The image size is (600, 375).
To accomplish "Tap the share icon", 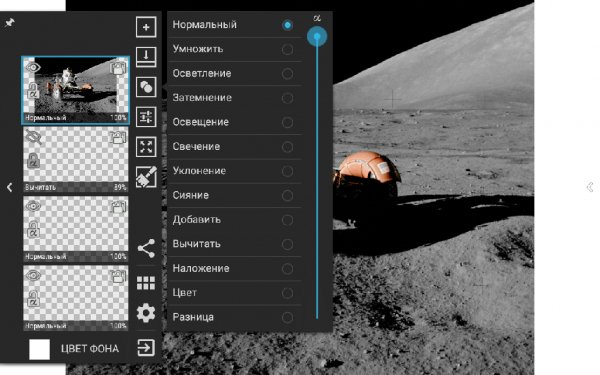I will click(x=146, y=248).
